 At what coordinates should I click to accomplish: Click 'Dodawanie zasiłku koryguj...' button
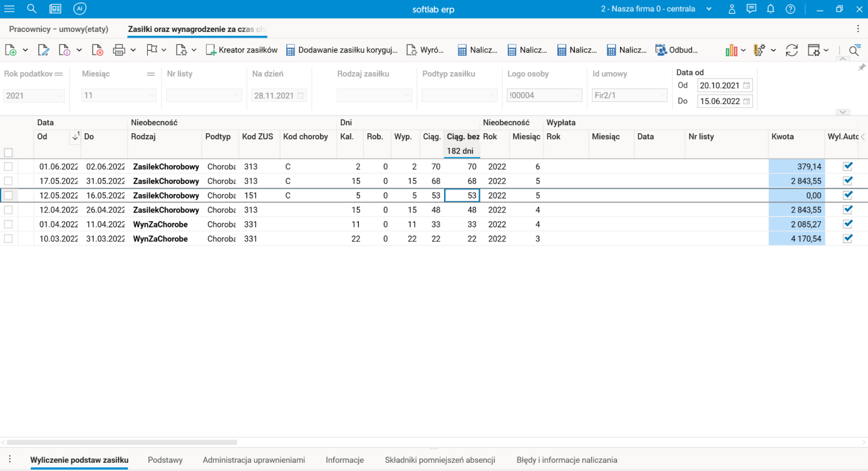tap(341, 50)
